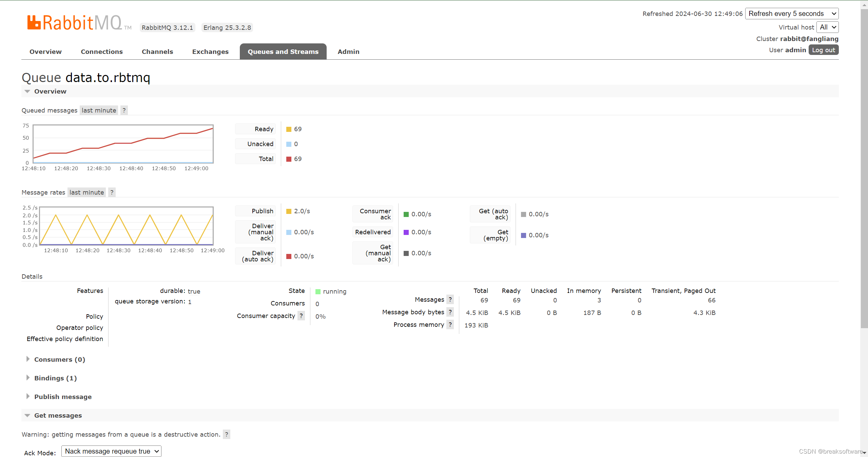
Task: Click the 'RabbitMQ 3.12.1' version label
Action: 168,27
